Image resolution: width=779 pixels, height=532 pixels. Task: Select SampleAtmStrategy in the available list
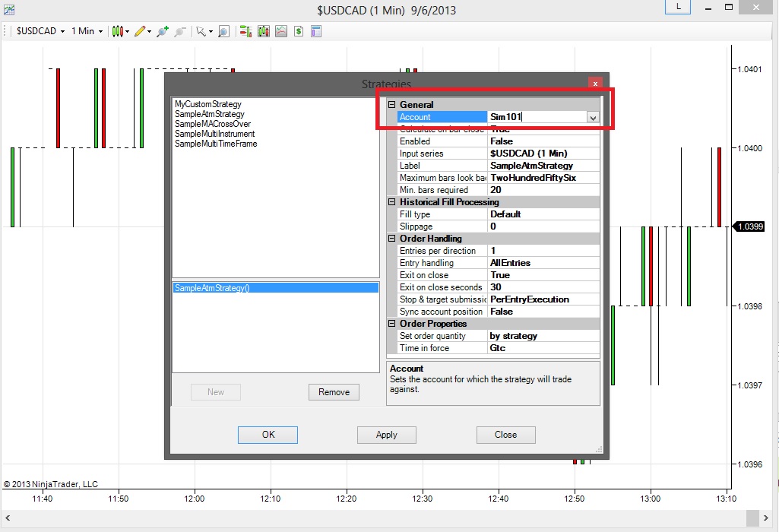click(210, 114)
